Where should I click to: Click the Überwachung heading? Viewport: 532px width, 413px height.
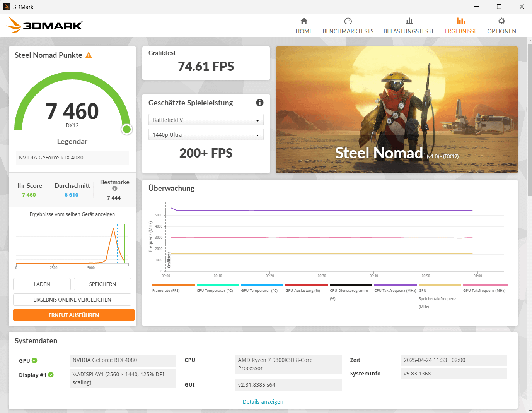[171, 189]
